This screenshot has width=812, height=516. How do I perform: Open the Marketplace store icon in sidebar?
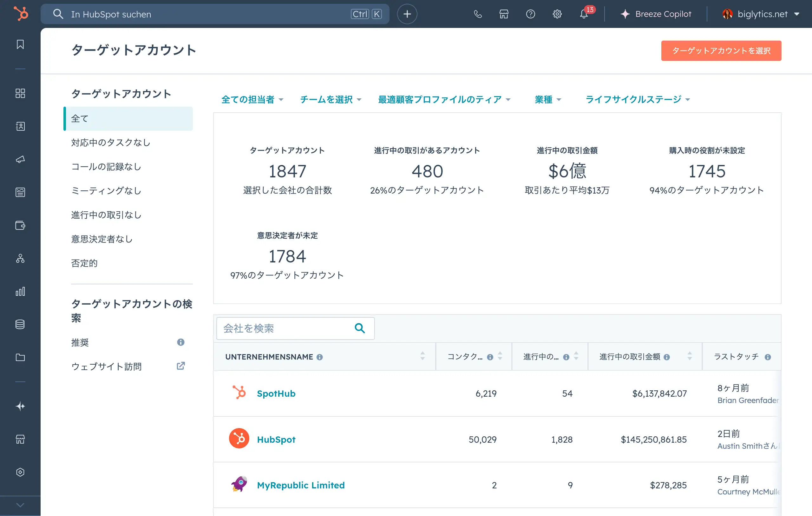[x=20, y=439]
